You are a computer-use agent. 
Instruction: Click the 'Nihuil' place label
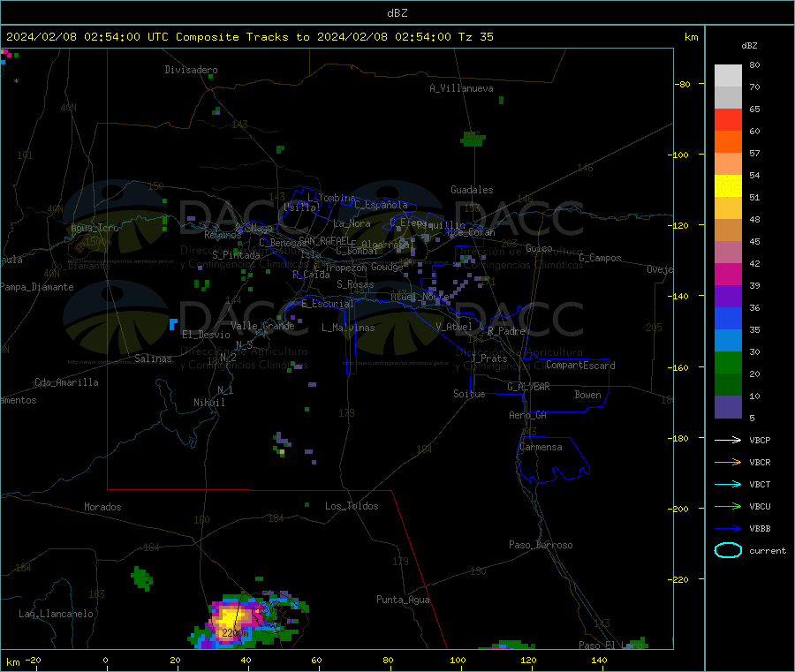point(208,403)
